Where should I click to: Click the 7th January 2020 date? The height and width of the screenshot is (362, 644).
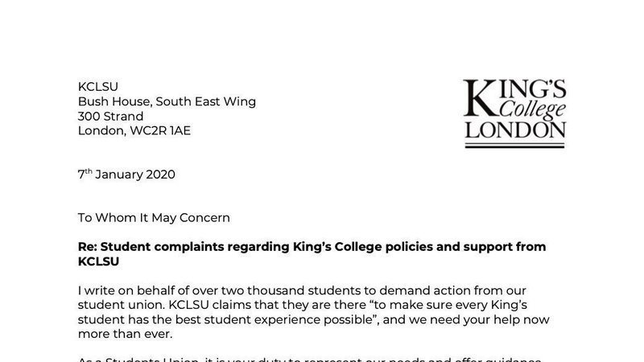pyautogui.click(x=126, y=174)
